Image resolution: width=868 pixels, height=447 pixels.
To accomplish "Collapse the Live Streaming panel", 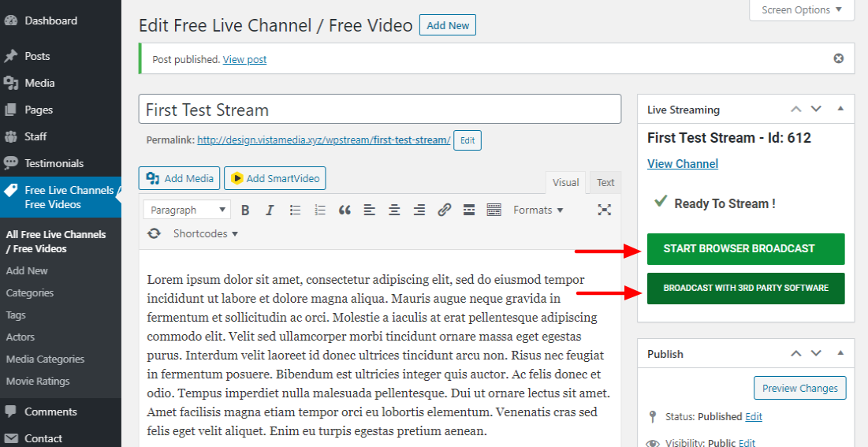I will tap(840, 109).
